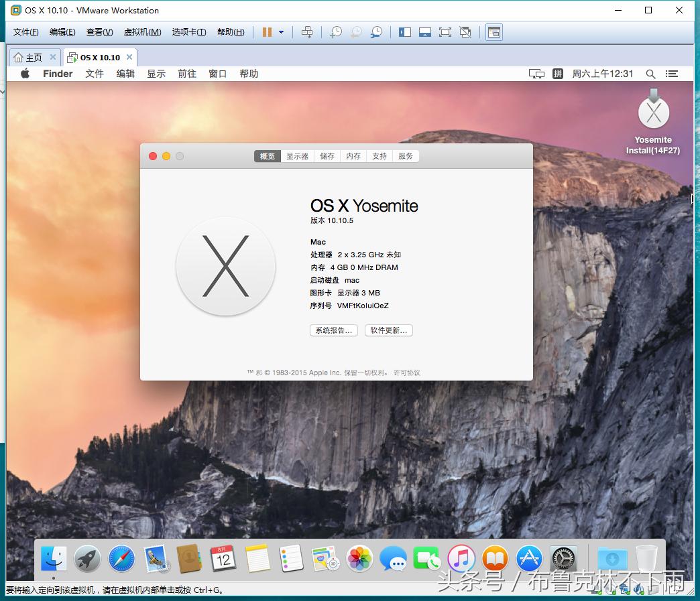
Task: Toggle full screen display mode
Action: pyautogui.click(x=445, y=31)
